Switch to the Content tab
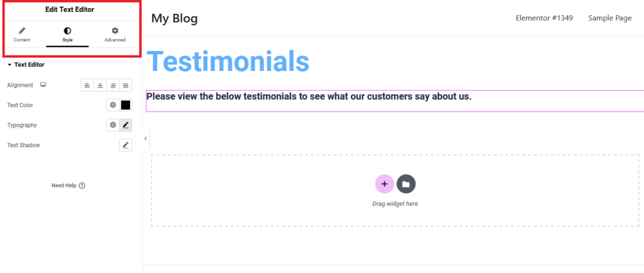The height and width of the screenshot is (273, 644). click(x=22, y=35)
